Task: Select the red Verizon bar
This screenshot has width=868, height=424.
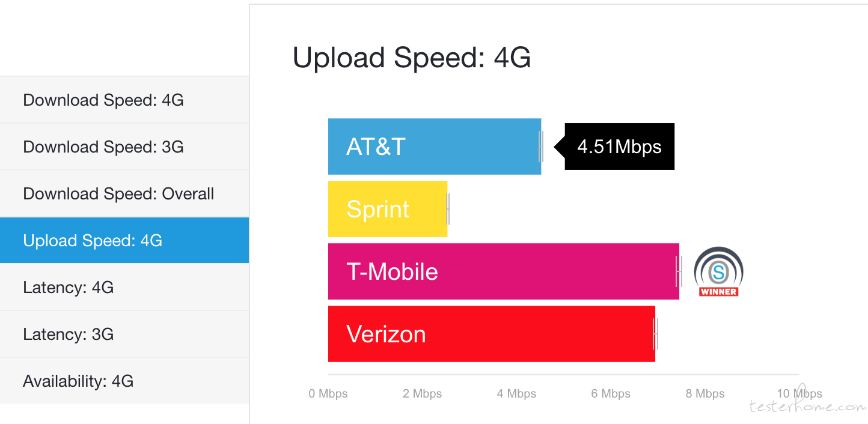Action: (492, 334)
